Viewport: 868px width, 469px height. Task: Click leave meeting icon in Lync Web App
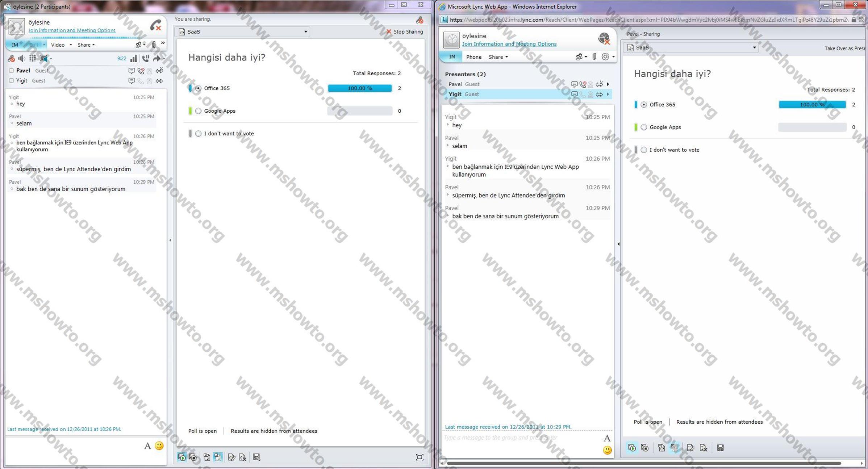coord(604,38)
